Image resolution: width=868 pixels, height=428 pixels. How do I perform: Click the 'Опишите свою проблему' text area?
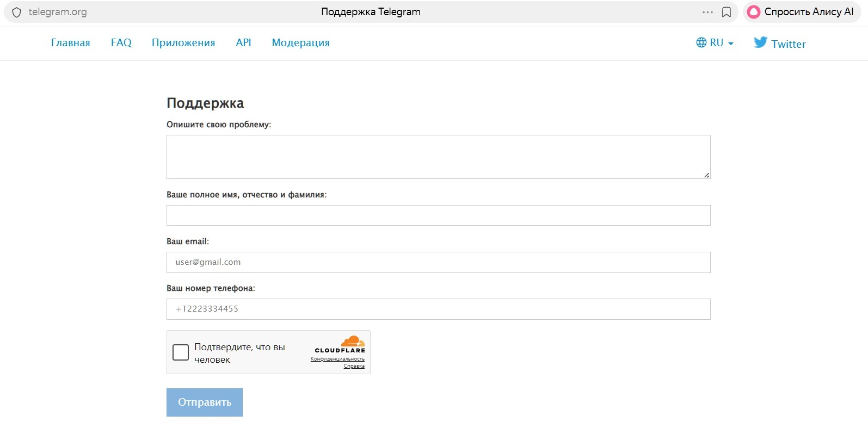pos(438,157)
